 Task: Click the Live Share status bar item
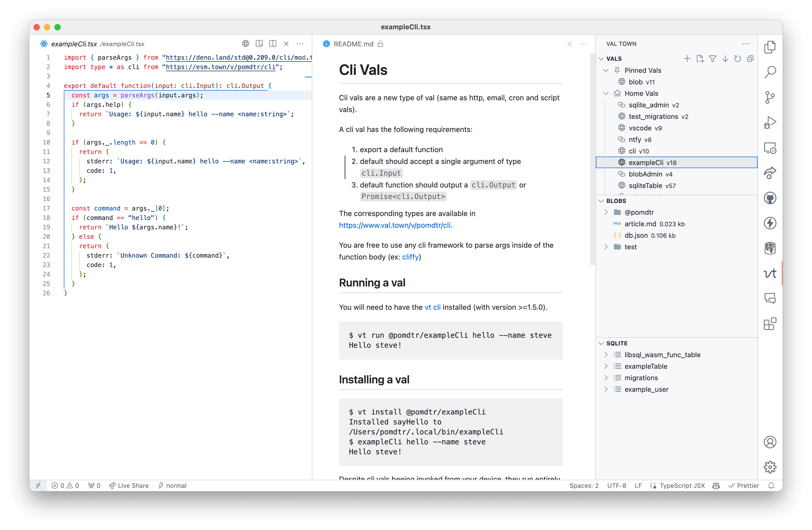(128, 485)
